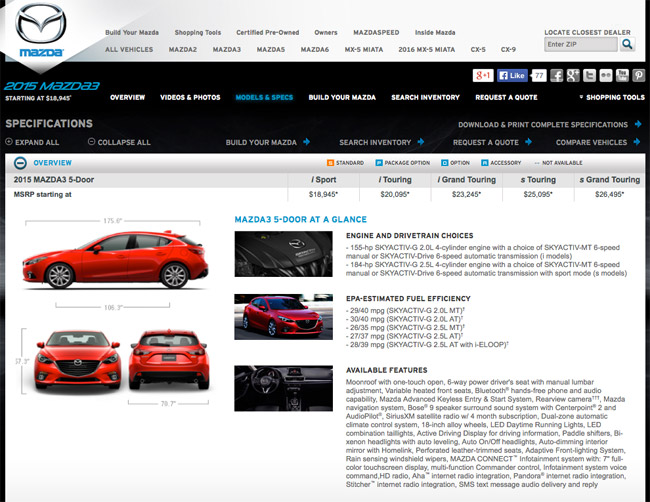This screenshot has height=502, width=650.
Task: Open Certified Pre-Owned menu
Action: pos(267,32)
